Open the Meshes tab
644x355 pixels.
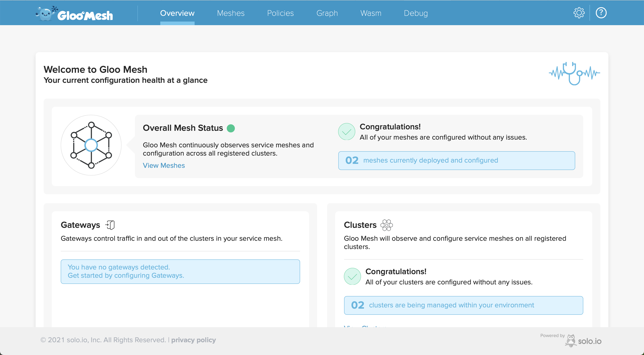(231, 13)
